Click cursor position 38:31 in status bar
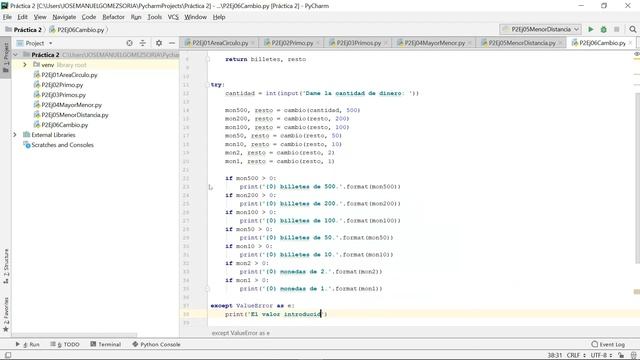640x360 pixels. point(555,355)
